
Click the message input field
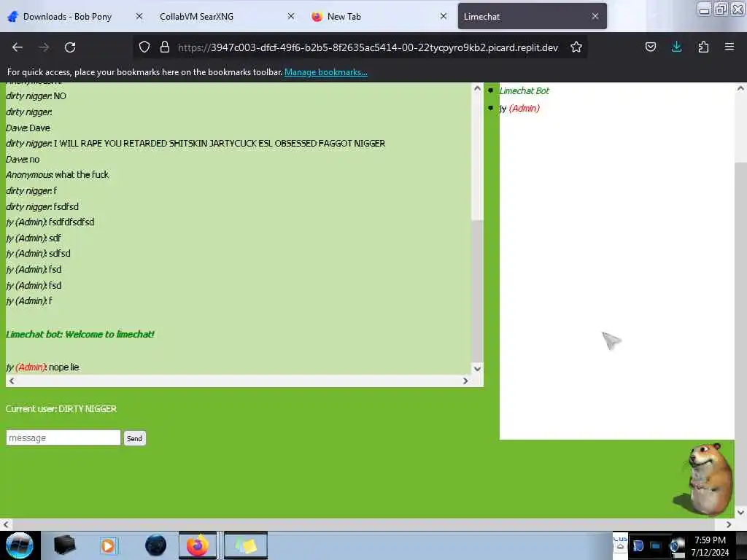[63, 437]
